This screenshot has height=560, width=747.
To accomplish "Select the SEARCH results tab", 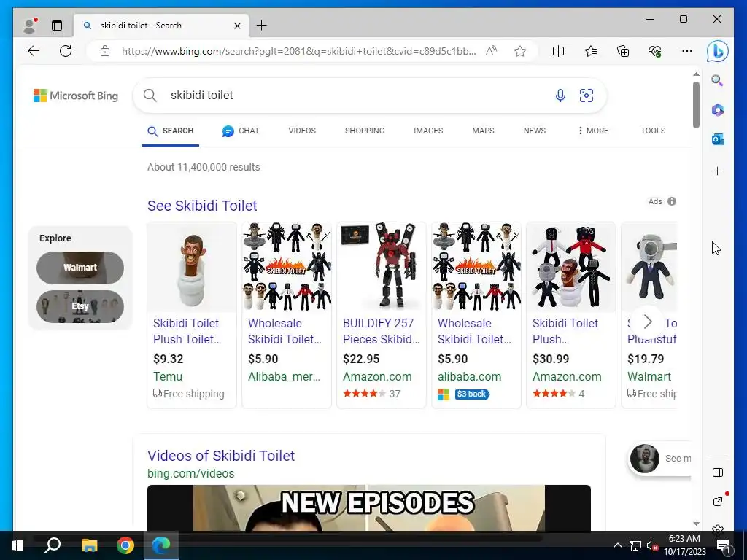I will (x=170, y=131).
